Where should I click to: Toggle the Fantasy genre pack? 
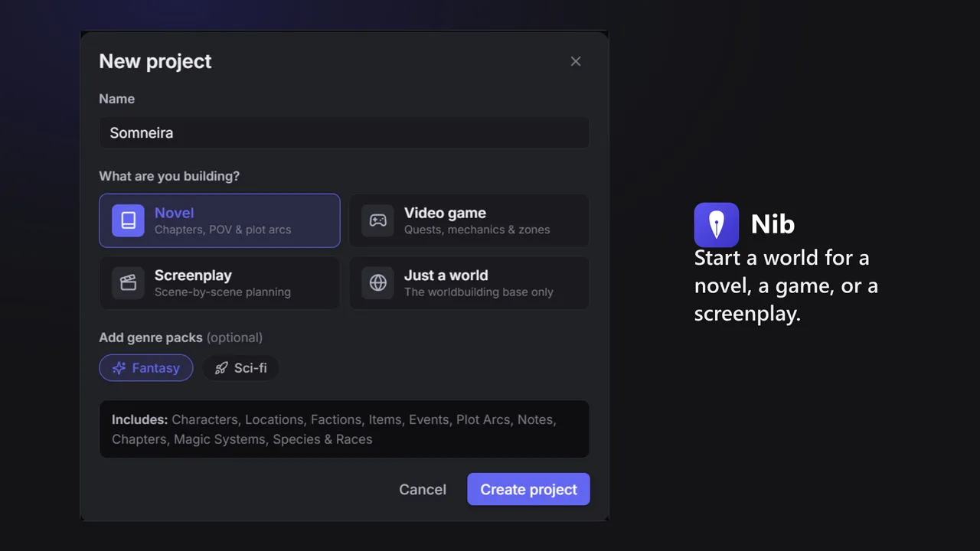(x=146, y=368)
